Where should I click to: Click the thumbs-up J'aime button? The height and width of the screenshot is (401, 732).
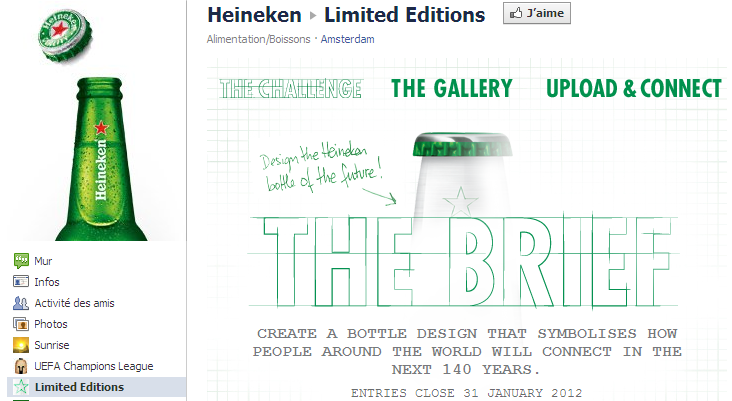537,13
